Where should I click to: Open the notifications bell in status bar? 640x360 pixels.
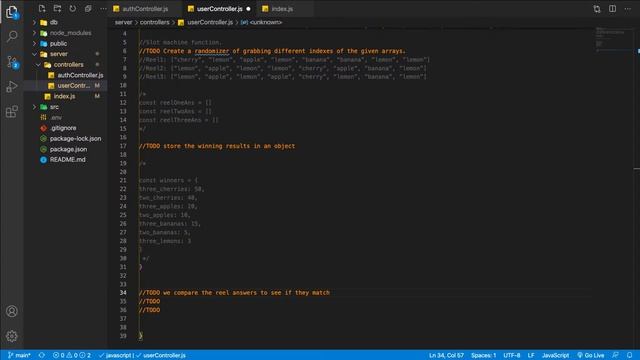click(x=630, y=355)
